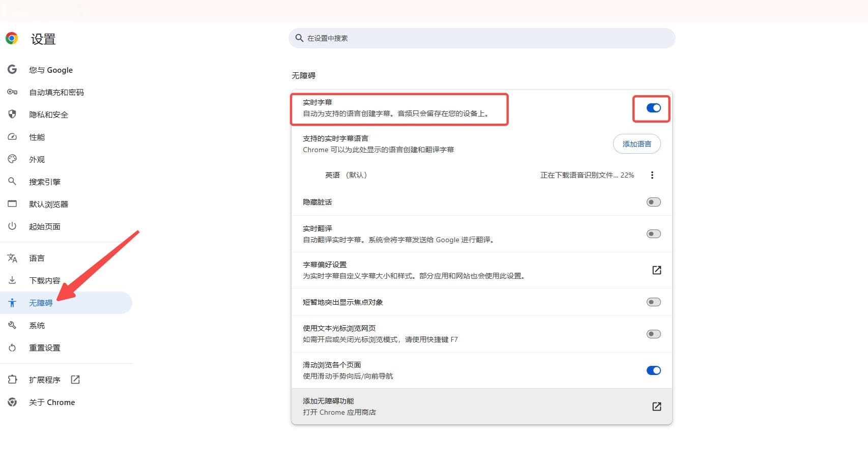Enable the 隐藏脏话 toggle

coord(653,202)
